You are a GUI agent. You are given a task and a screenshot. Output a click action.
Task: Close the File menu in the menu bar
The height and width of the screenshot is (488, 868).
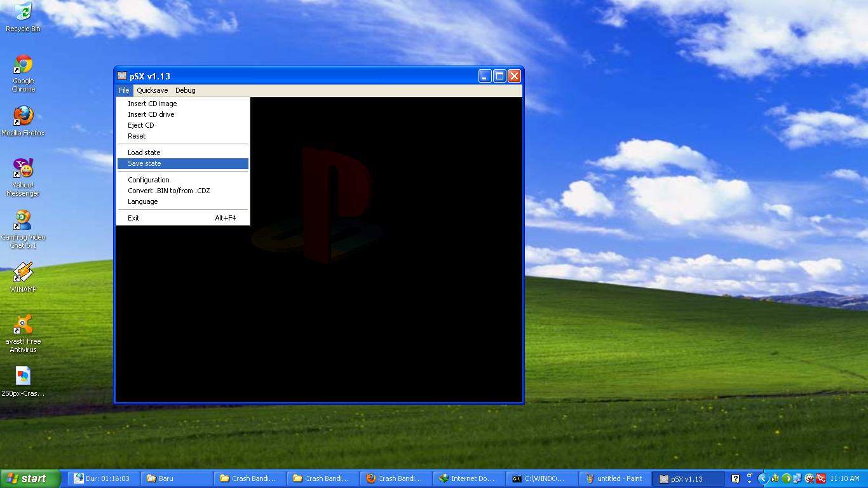(124, 90)
